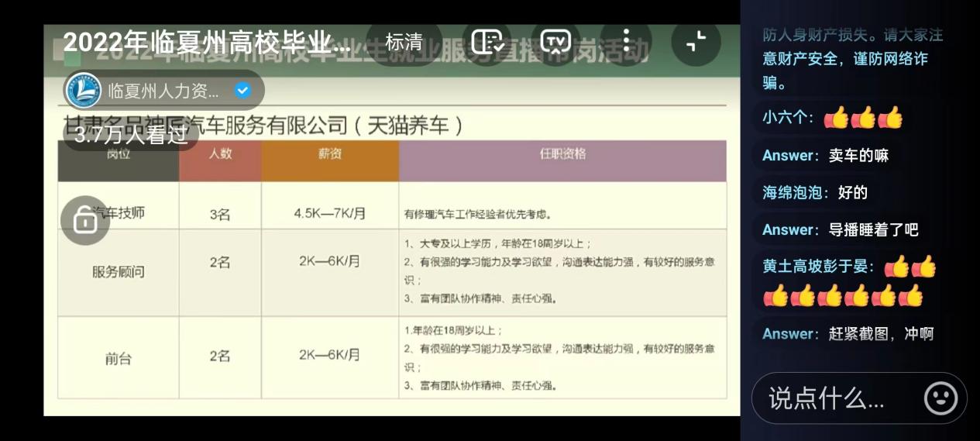Open the emoji smiley picker
This screenshot has height=441, width=980.
pyautogui.click(x=940, y=398)
